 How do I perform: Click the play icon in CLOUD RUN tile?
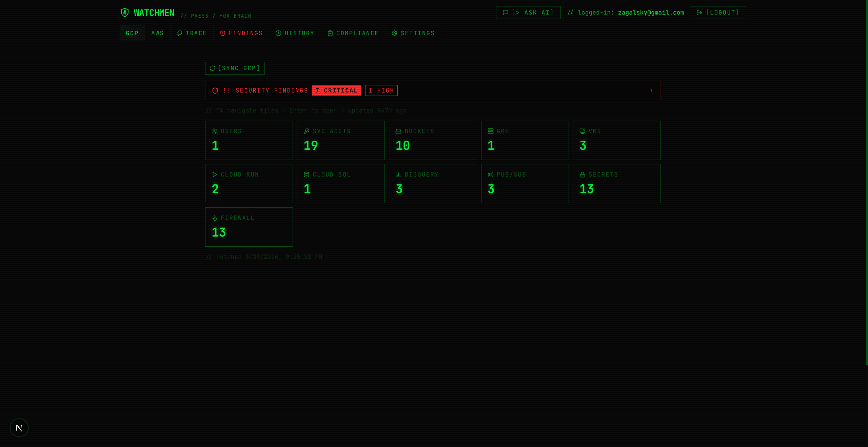[x=215, y=175]
